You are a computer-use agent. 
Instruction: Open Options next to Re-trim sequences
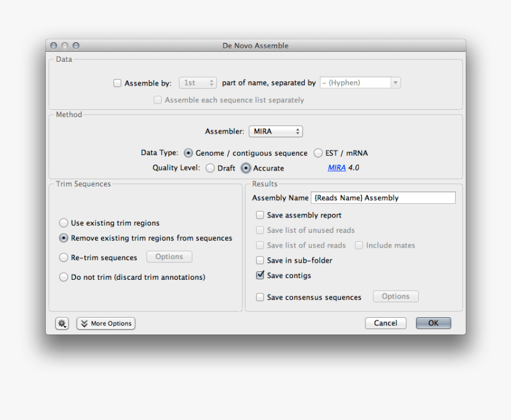click(169, 257)
